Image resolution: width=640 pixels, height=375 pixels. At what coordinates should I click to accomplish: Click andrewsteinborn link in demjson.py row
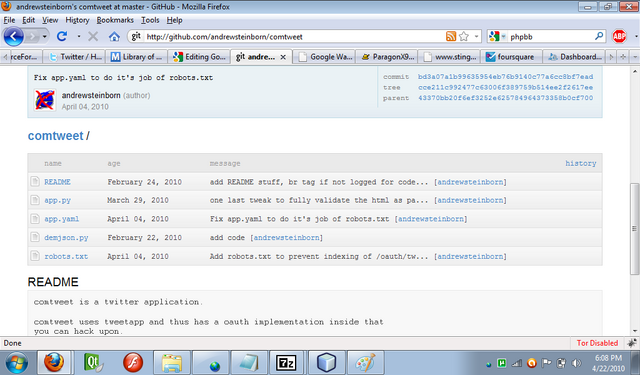pos(287,238)
